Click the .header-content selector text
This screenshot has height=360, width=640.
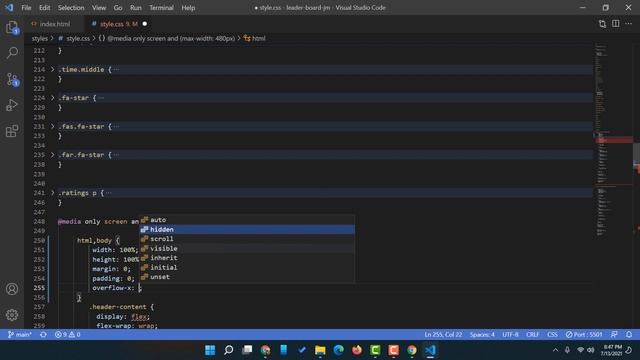[x=118, y=307]
